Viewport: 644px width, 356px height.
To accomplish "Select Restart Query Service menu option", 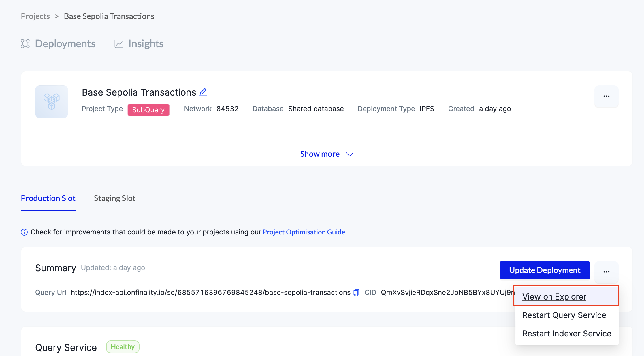I will 564,315.
